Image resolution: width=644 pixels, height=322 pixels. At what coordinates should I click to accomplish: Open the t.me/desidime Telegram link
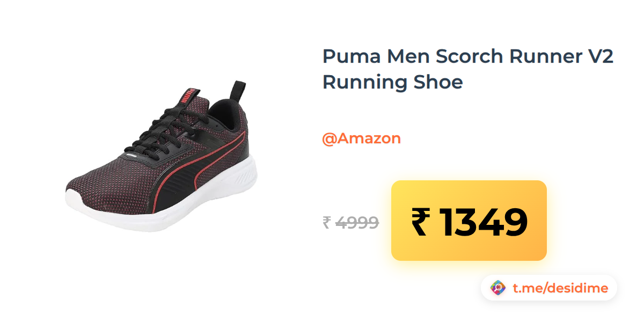click(x=560, y=288)
